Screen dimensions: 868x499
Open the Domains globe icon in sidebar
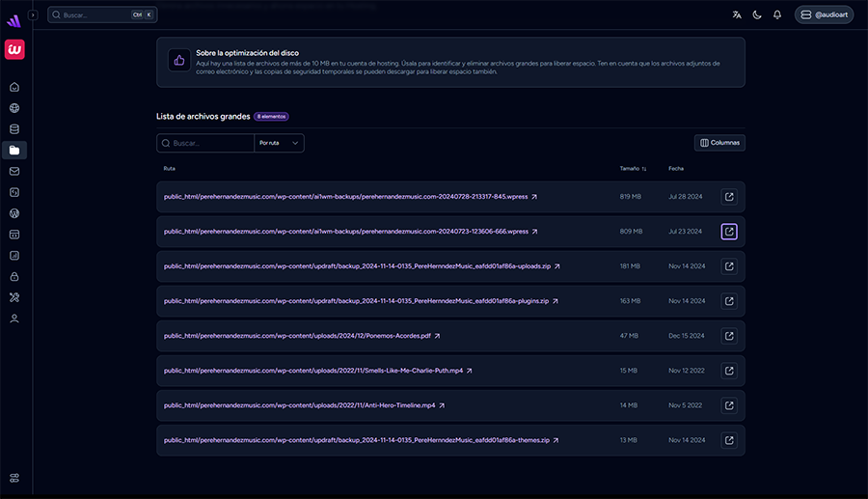(14, 108)
